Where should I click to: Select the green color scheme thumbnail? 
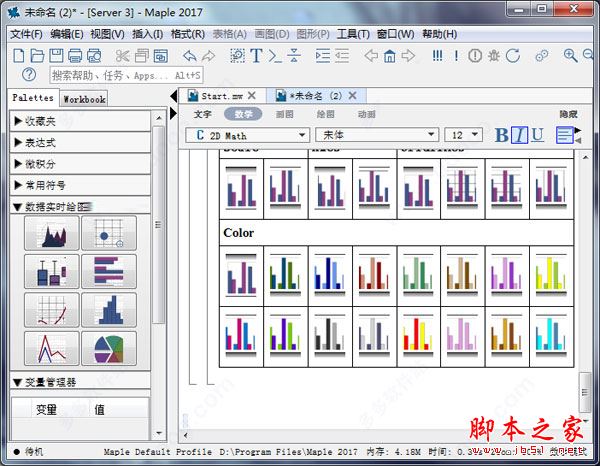(x=418, y=275)
